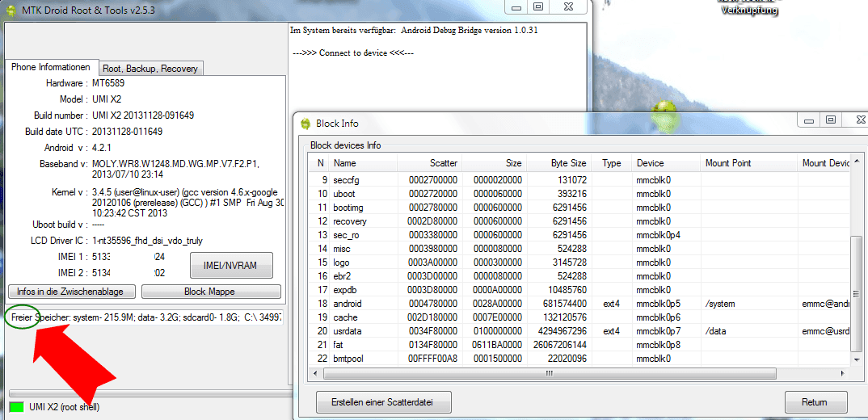Select the bootimg row
This screenshot has height=420, width=868.
coord(579,208)
